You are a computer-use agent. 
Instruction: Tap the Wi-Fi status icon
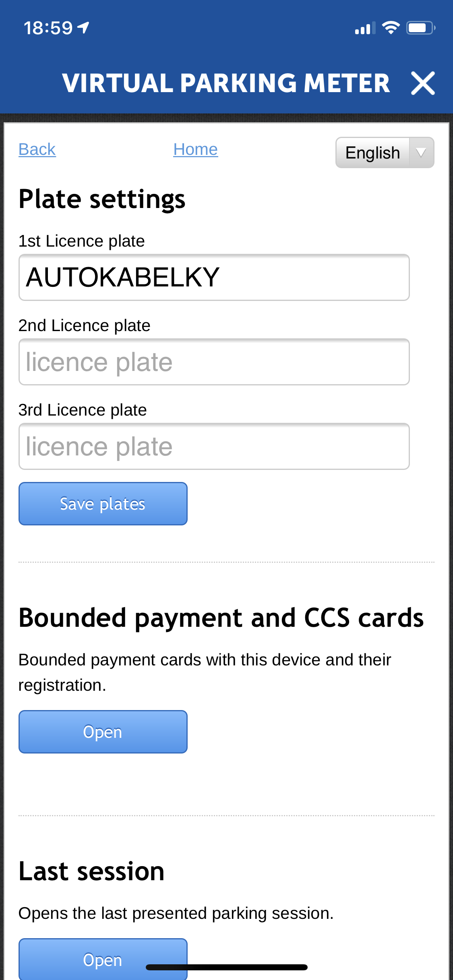(391, 28)
